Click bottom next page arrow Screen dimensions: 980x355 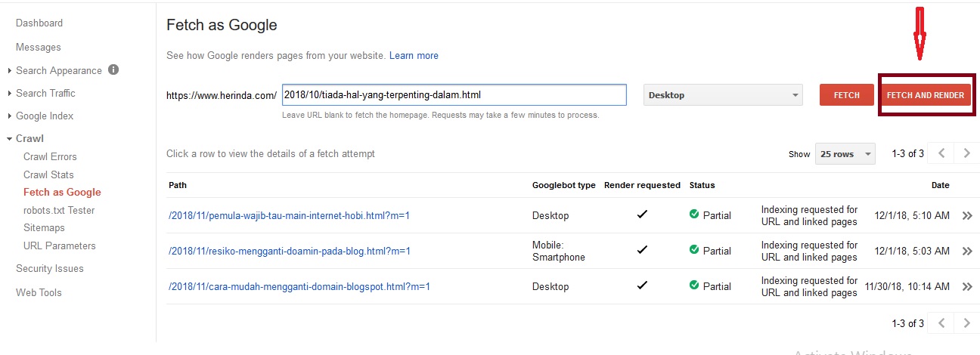coord(966,323)
